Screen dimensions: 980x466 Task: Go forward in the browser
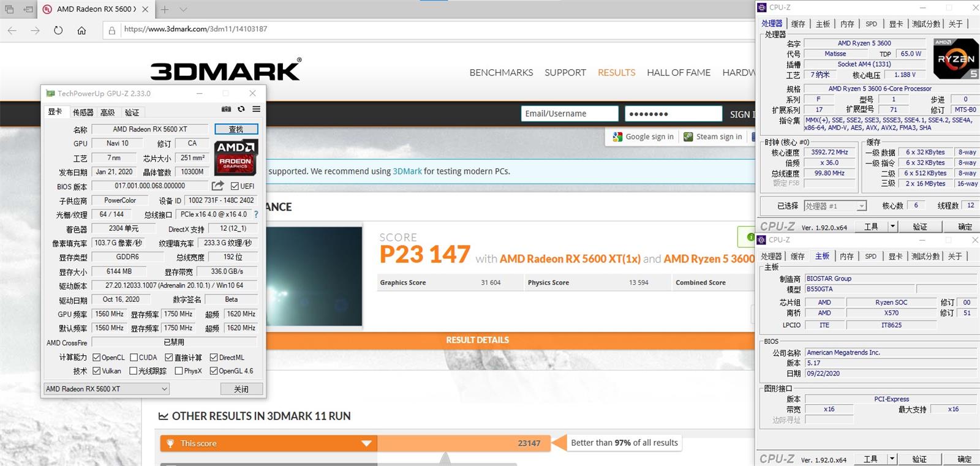(x=35, y=29)
